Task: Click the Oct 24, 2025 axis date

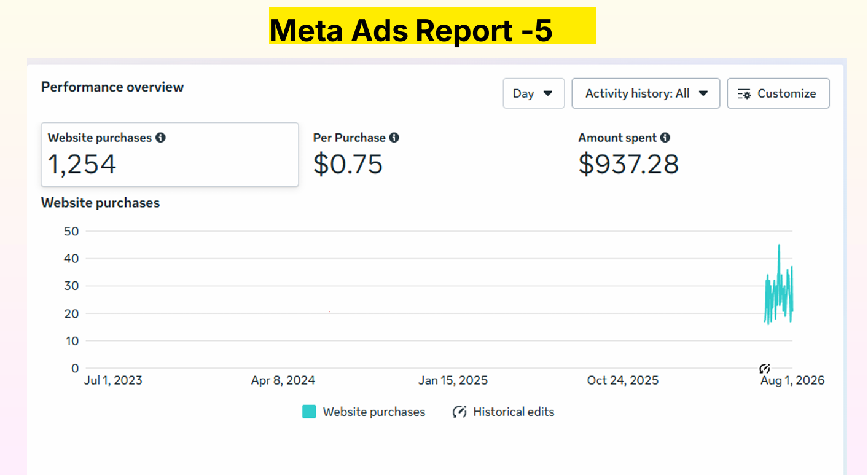Action: (623, 380)
